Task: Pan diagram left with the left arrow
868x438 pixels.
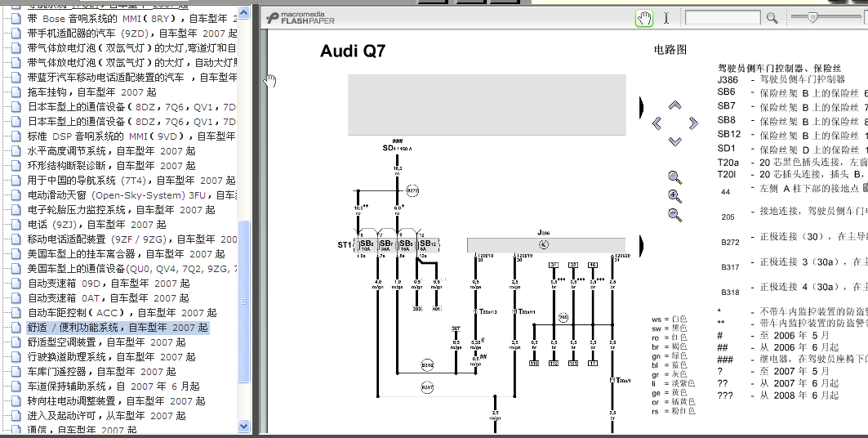Action: pos(657,123)
